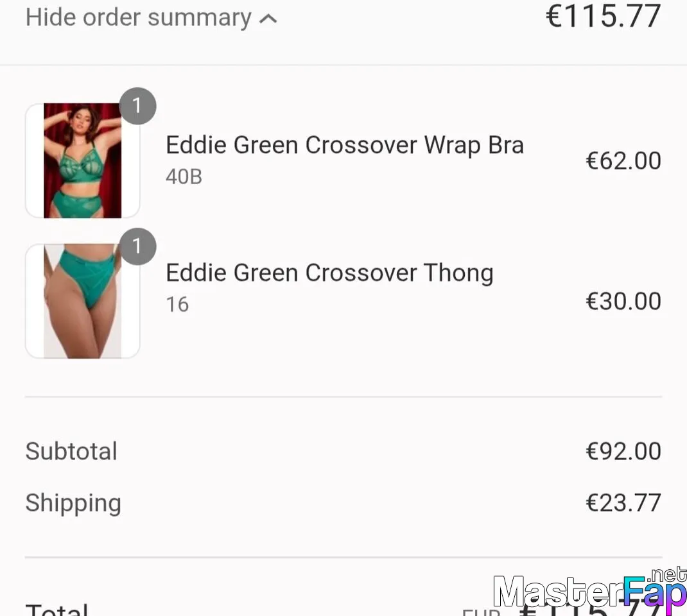Image resolution: width=687 pixels, height=616 pixels.
Task: Click the €62.00 bra price
Action: 623,160
